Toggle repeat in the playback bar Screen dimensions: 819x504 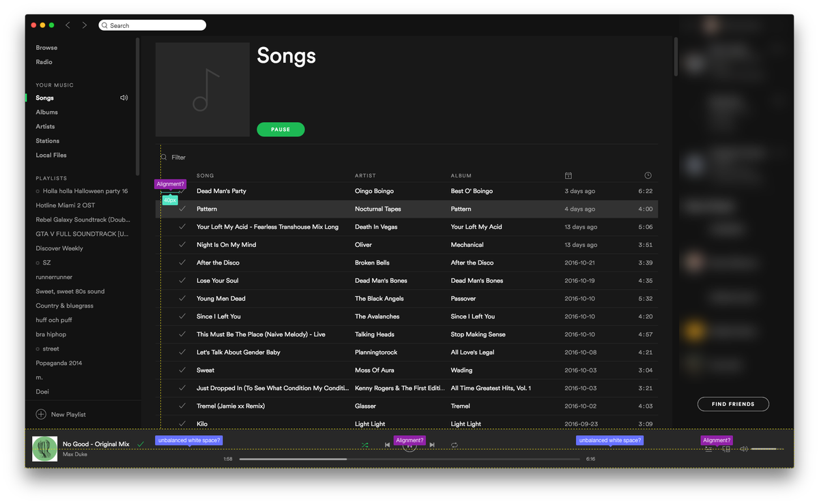(x=454, y=445)
